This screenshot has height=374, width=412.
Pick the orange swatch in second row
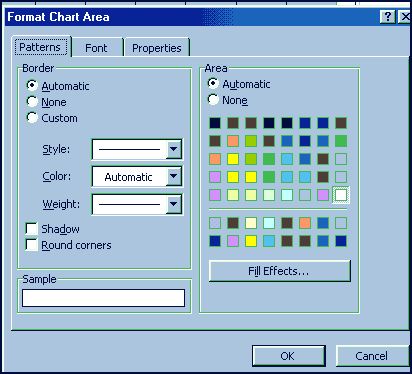[233, 141]
